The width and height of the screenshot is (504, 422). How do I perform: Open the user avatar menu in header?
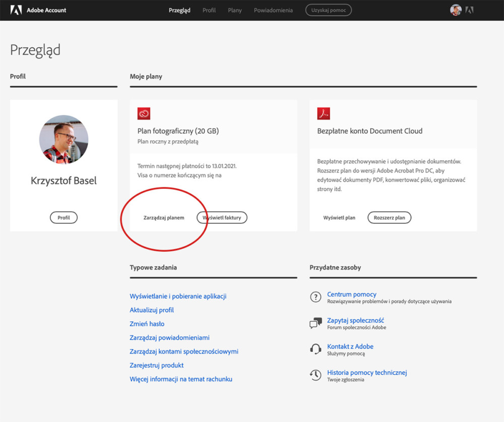coord(456,10)
